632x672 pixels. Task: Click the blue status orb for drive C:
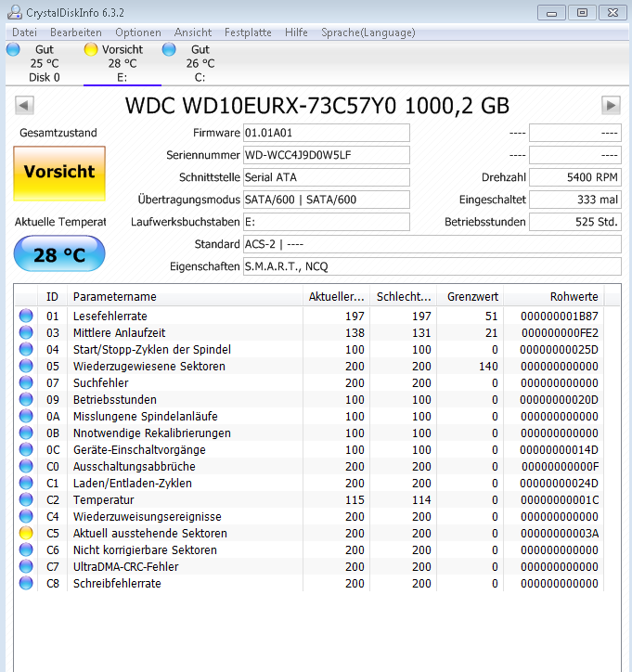click(169, 49)
